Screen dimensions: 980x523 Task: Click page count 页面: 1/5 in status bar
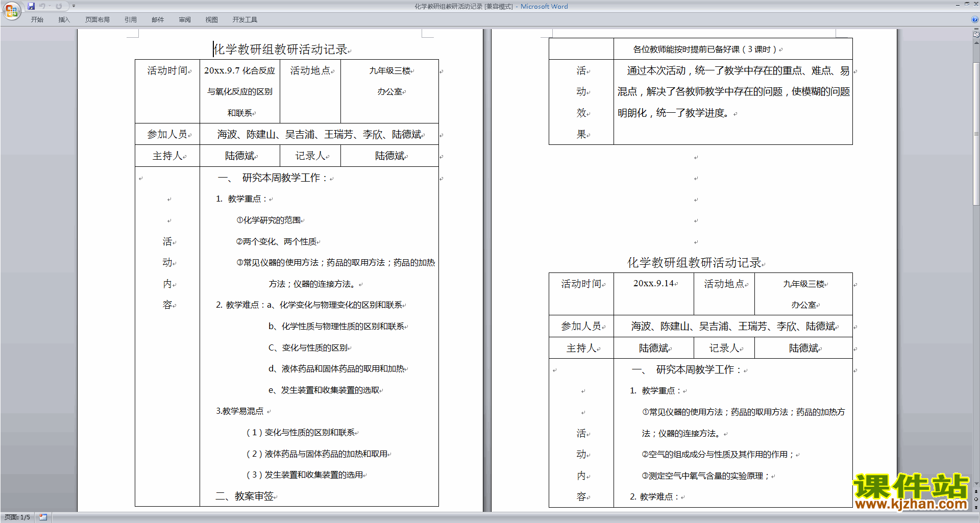(17, 517)
